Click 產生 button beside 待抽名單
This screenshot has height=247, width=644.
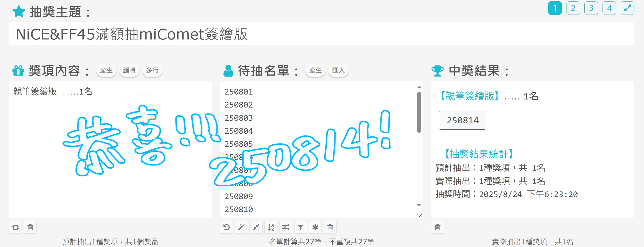316,70
